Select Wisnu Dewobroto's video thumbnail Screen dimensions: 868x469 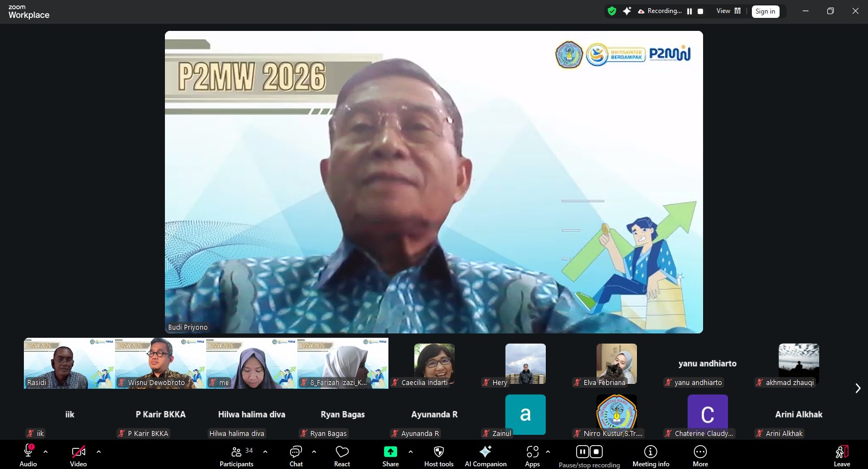(161, 363)
